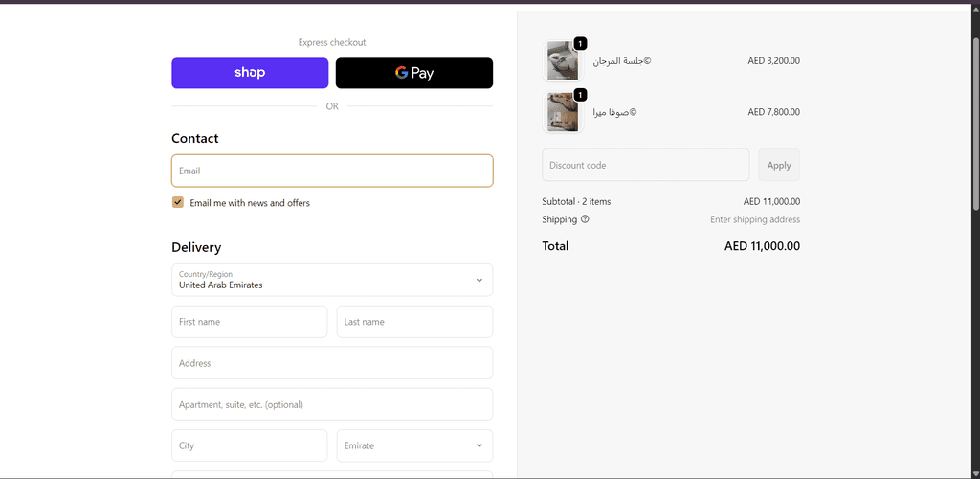Click the Country/Region chevron arrow
Image resolution: width=980 pixels, height=479 pixels.
pyautogui.click(x=479, y=280)
